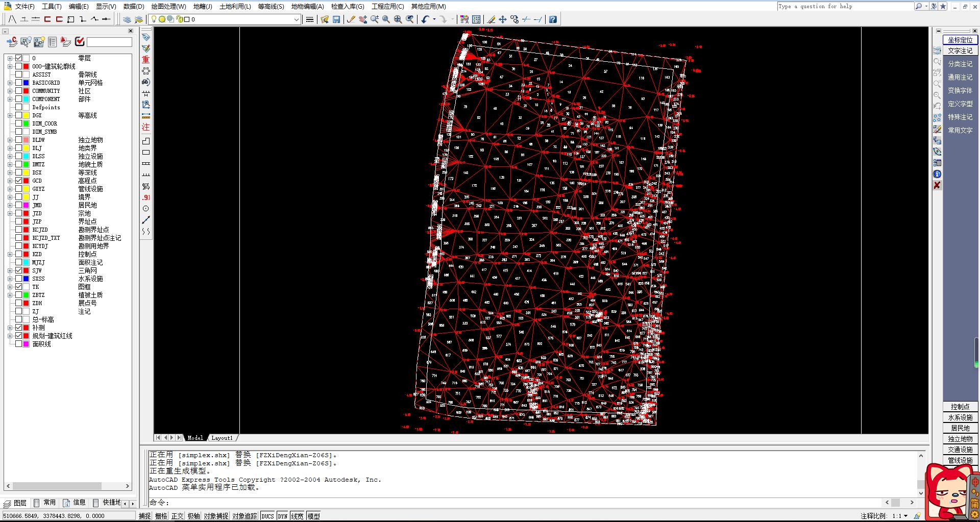Toggle checkbox for 规划-建筑红线 layer
Screen dimensions: 980x522
19,336
